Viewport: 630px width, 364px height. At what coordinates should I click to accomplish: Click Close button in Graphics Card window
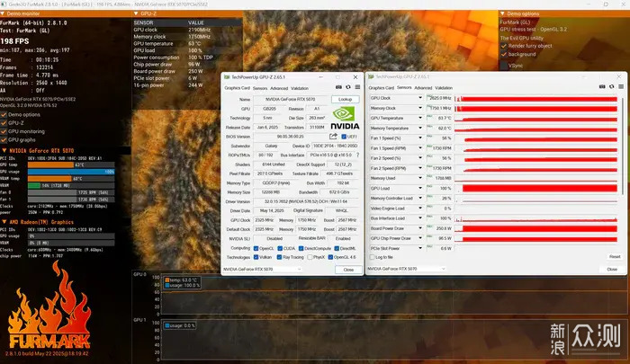pyautogui.click(x=348, y=270)
